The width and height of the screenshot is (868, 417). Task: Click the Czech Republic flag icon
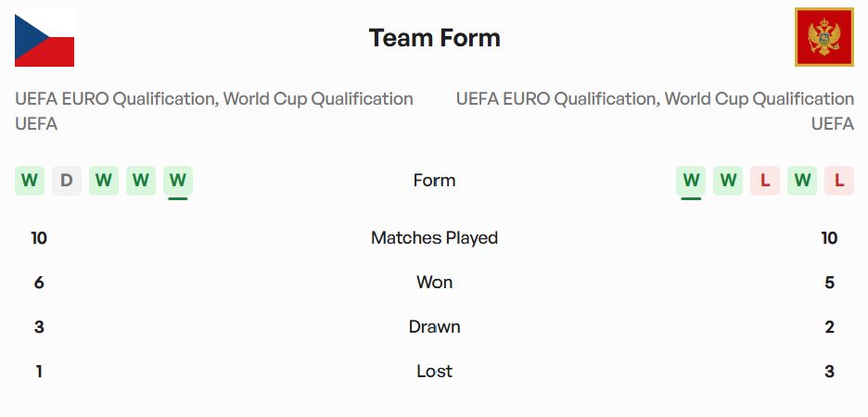(45, 37)
